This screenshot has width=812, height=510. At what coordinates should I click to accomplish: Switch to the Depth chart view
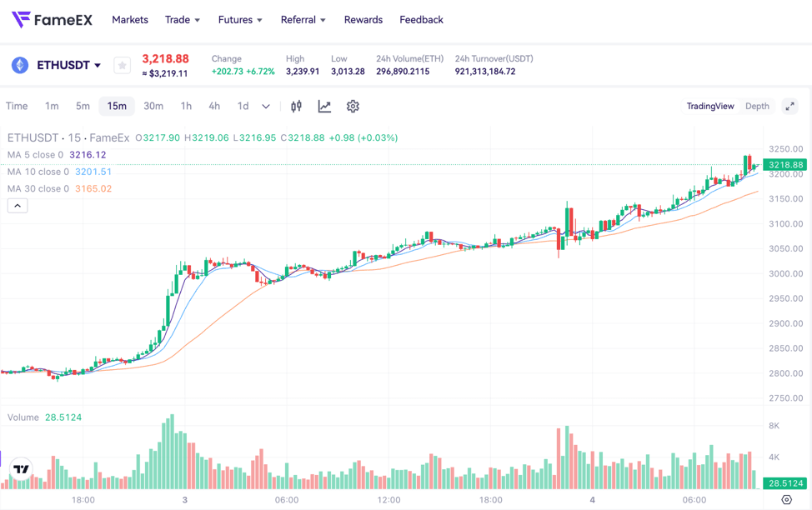(757, 106)
